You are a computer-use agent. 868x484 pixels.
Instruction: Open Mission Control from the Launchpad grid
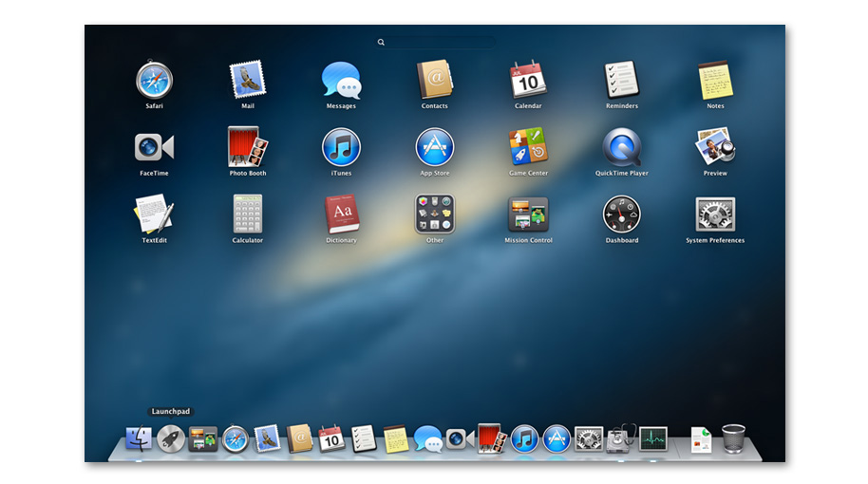pos(528,214)
